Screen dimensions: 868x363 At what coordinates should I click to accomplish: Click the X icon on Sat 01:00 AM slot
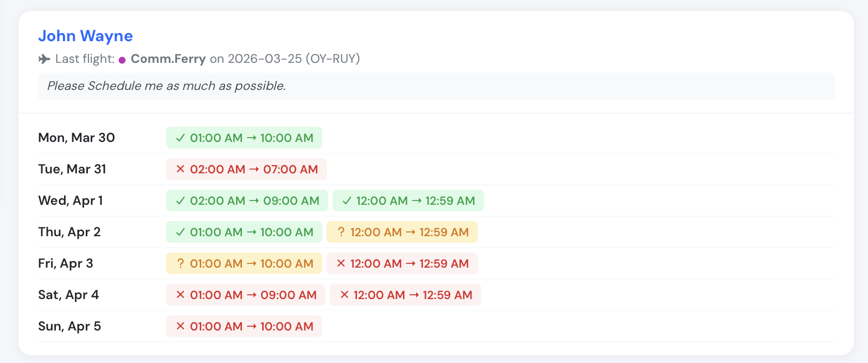[181, 295]
